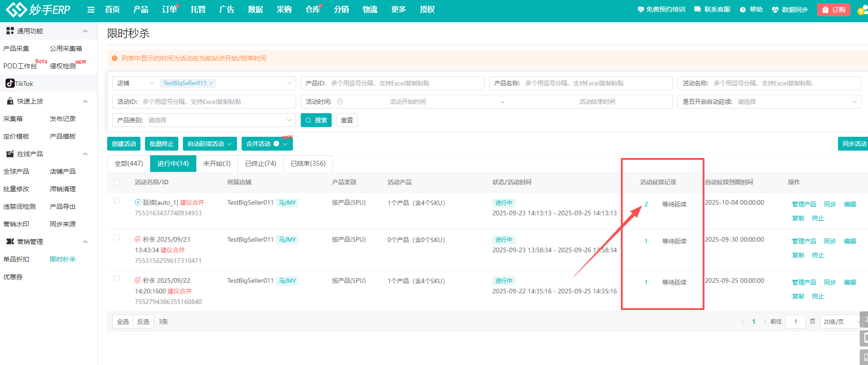
Task: Click the 妙手ERP logo
Action: (x=38, y=9)
